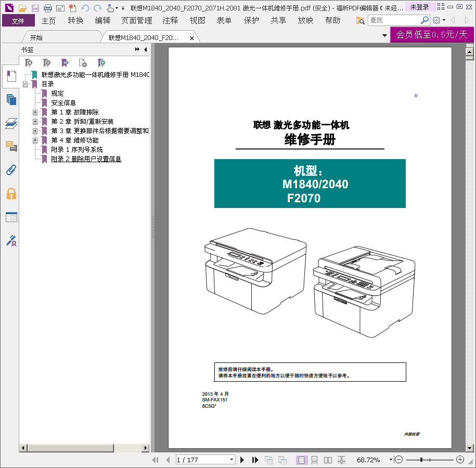Open the Bookmarks panel icon in sidebar
Image resolution: width=476 pixels, height=468 pixels.
pyautogui.click(x=11, y=76)
